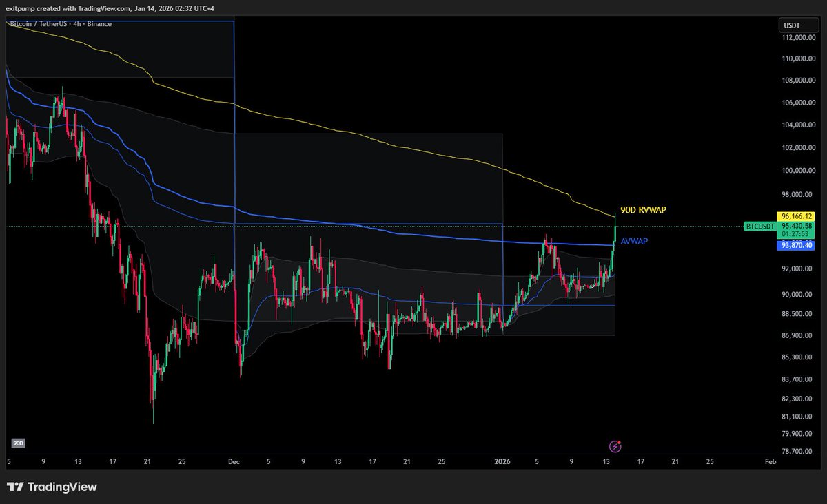This screenshot has height=504, width=827.
Task: Click the 98,000.00 price axis label
Action: (x=798, y=194)
